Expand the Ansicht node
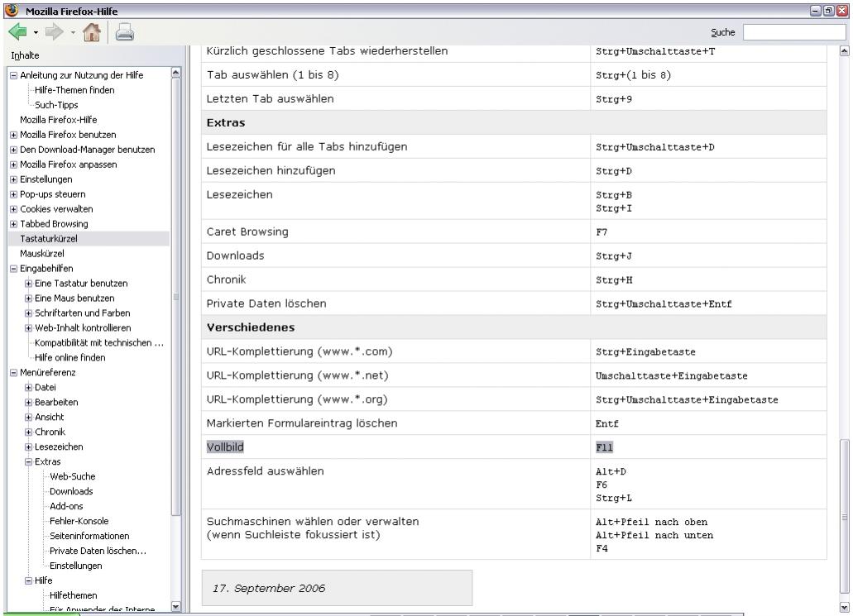Image resolution: width=853 pixels, height=616 pixels. (x=28, y=417)
